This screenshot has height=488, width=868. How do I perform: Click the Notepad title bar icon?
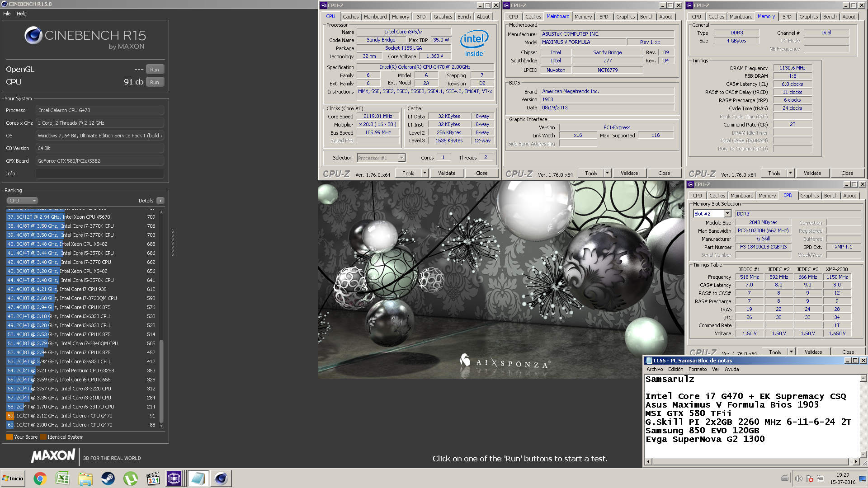click(649, 361)
